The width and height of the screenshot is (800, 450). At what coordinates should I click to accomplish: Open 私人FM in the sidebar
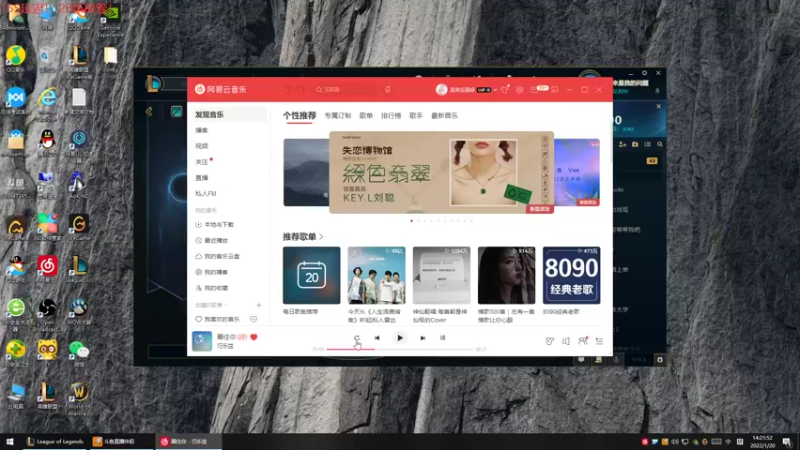click(206, 193)
